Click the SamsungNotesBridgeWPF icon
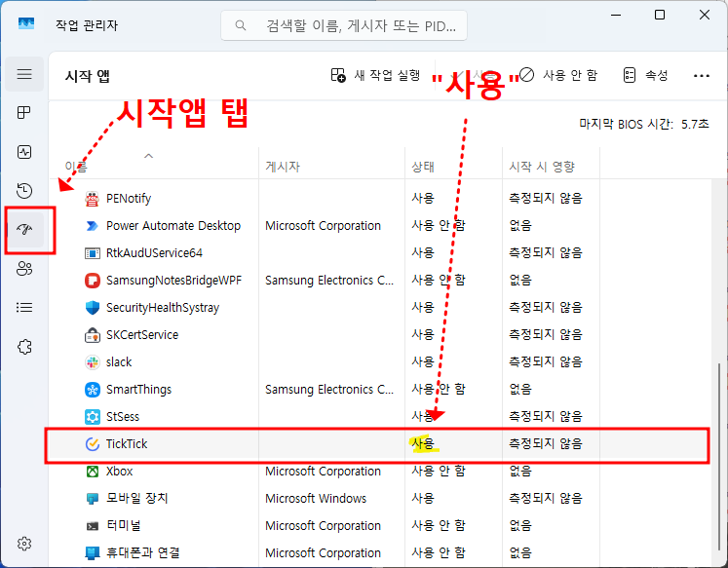The image size is (728, 568). tap(93, 281)
